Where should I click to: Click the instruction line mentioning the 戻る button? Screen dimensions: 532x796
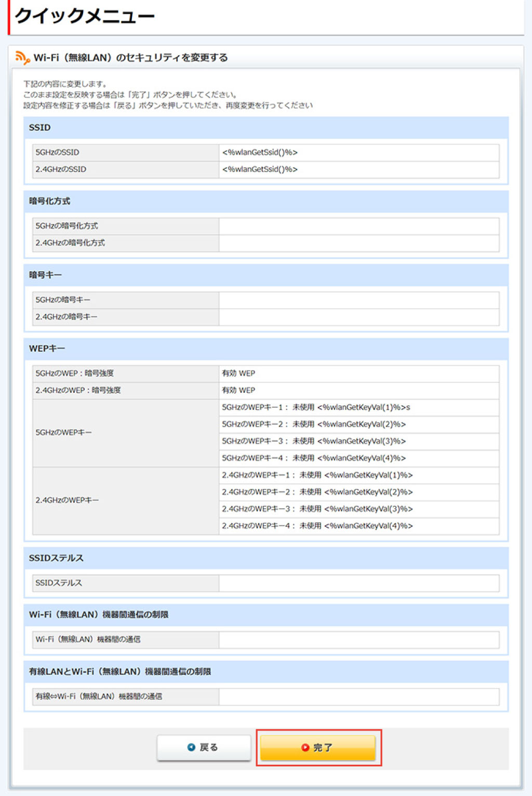click(x=168, y=105)
